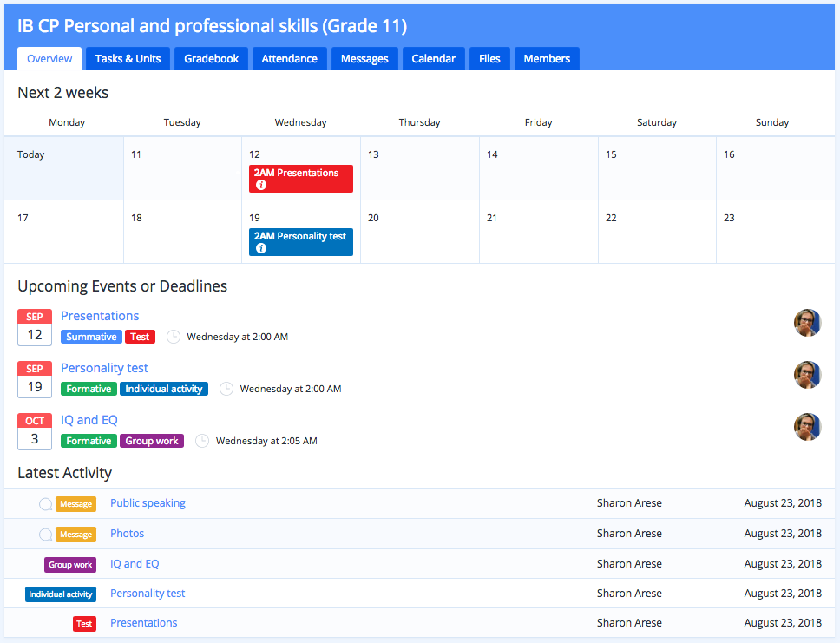The height and width of the screenshot is (643, 840).
Task: Click speech bubble icon next to Public speaking
Action: point(45,503)
